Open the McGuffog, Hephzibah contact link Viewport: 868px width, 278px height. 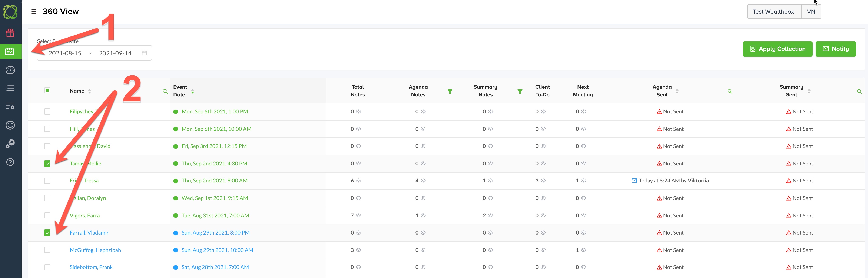(95, 250)
